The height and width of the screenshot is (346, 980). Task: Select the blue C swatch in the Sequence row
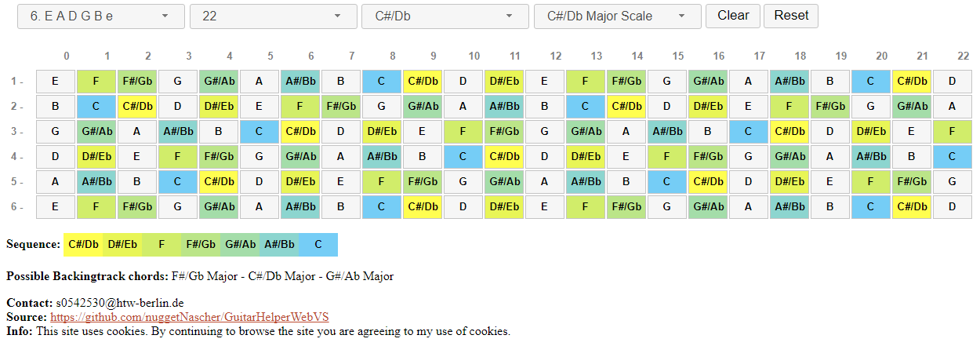tap(318, 245)
